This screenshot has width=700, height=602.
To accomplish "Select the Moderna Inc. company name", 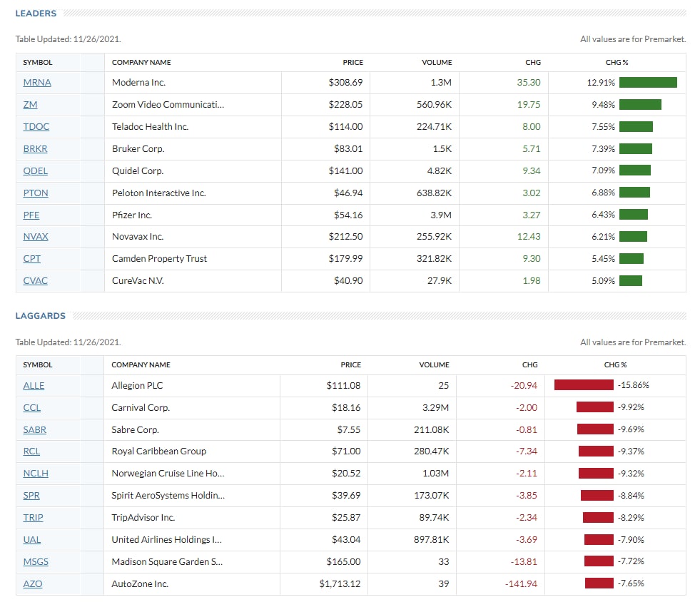I will coord(139,83).
